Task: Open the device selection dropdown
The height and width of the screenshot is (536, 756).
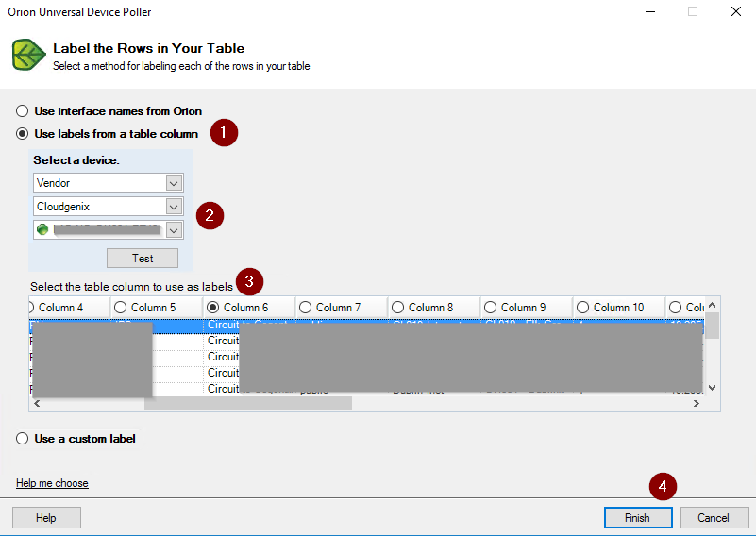Action: 174,230
